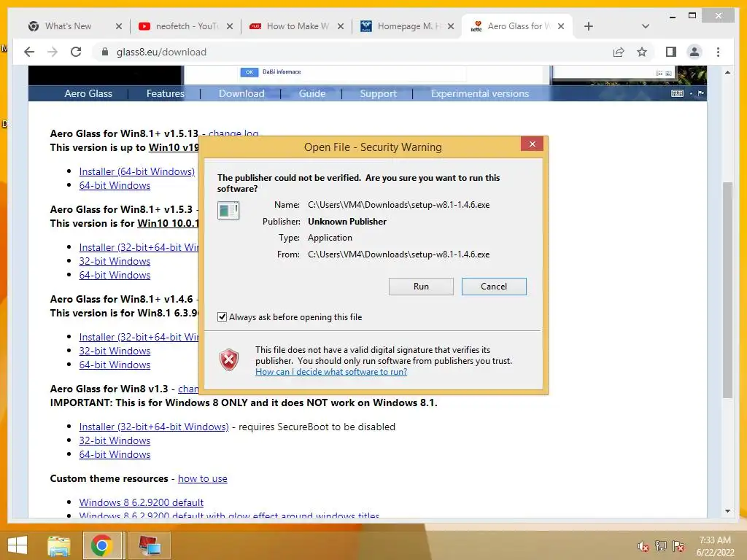Image resolution: width=747 pixels, height=560 pixels.
Task: Click the padlock site info icon
Action: [x=105, y=52]
